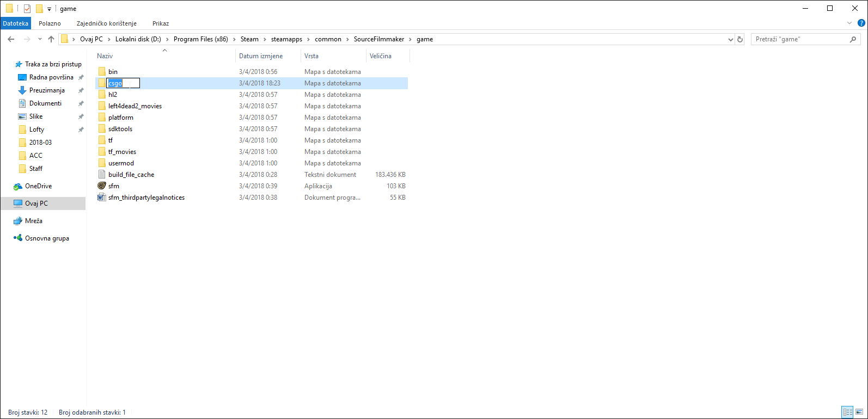The image size is (868, 419).
Task: Select the build_file_cache text file icon
Action: pyautogui.click(x=102, y=174)
